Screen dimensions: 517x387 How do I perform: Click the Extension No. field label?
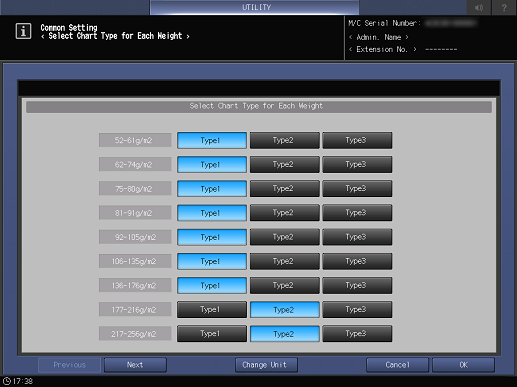383,49
